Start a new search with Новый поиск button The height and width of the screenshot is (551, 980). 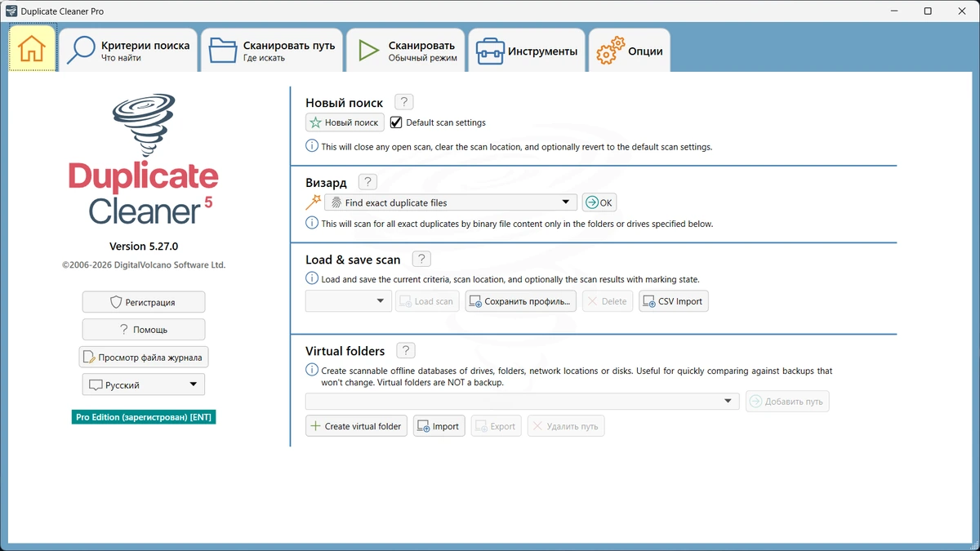pyautogui.click(x=345, y=122)
